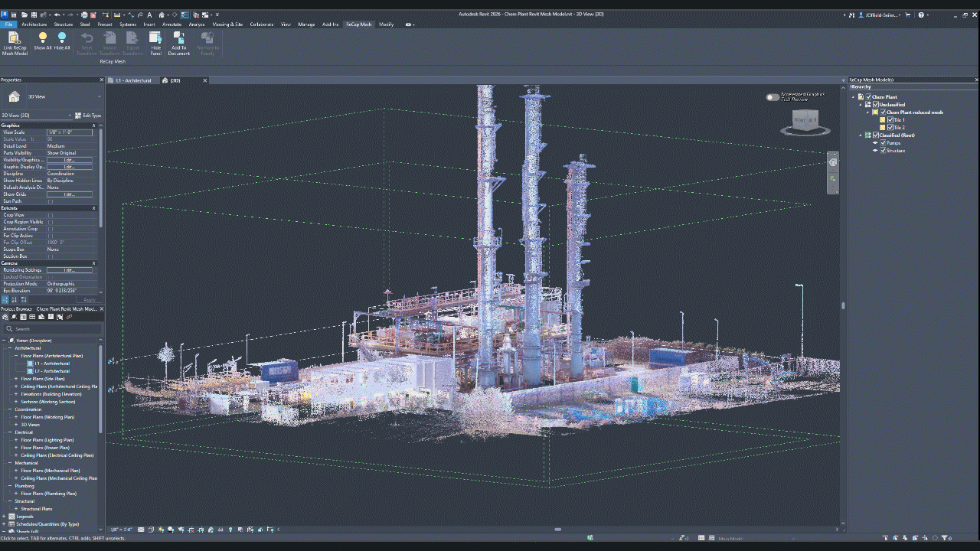Click the ViewCube in the 3D view
Viewport: 980px width, 551px height.
click(x=805, y=121)
